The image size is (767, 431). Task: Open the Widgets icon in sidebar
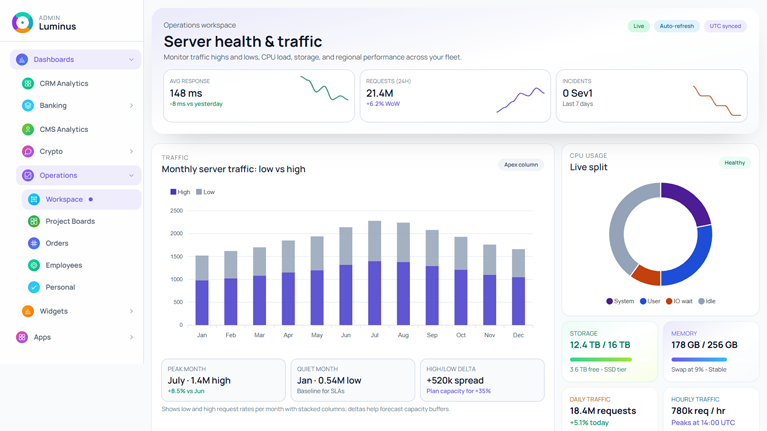(28, 312)
